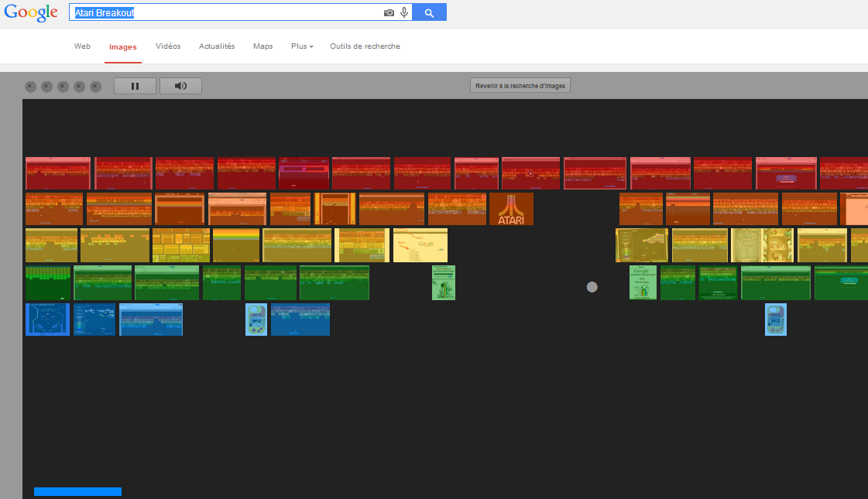The width and height of the screenshot is (868, 499).
Task: Click the Atari logo brick
Action: 511,208
